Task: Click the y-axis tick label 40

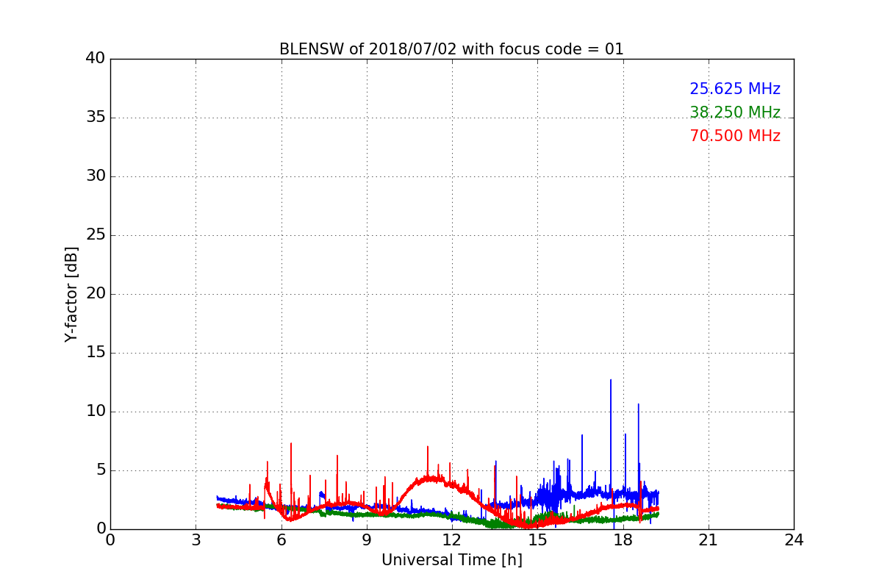Action: [x=96, y=59]
